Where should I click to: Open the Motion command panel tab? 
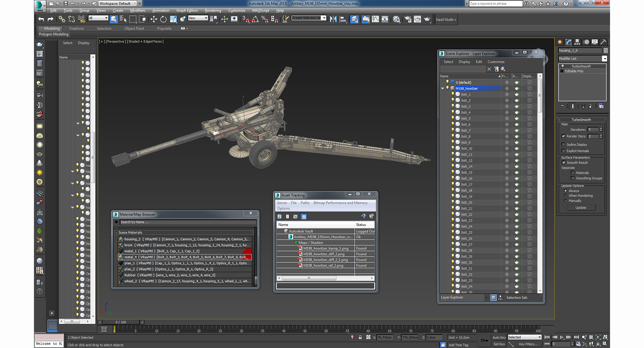point(586,42)
